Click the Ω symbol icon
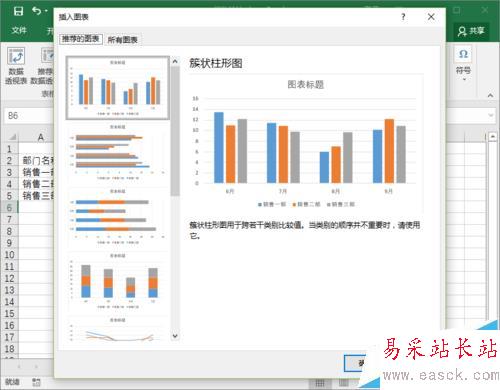 [463, 54]
